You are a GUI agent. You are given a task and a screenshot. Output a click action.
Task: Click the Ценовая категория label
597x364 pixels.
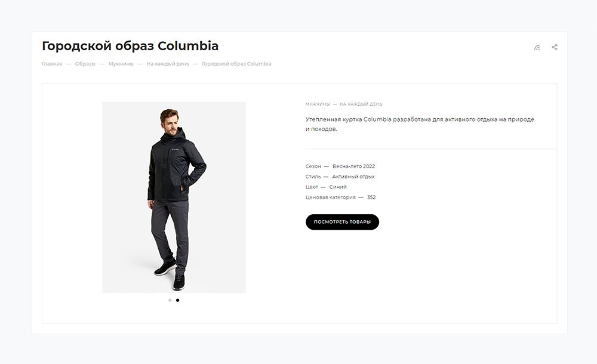330,198
